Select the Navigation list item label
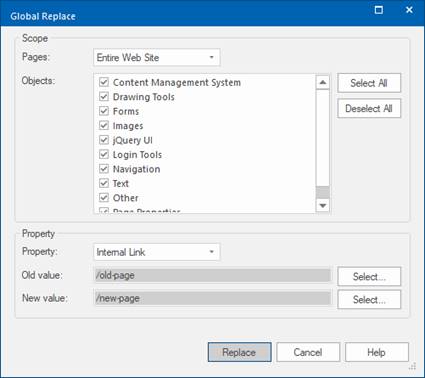 pos(136,169)
